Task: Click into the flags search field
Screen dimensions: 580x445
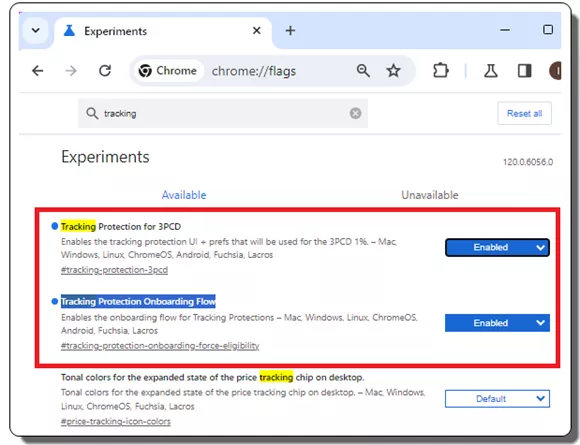Action: coord(223,113)
